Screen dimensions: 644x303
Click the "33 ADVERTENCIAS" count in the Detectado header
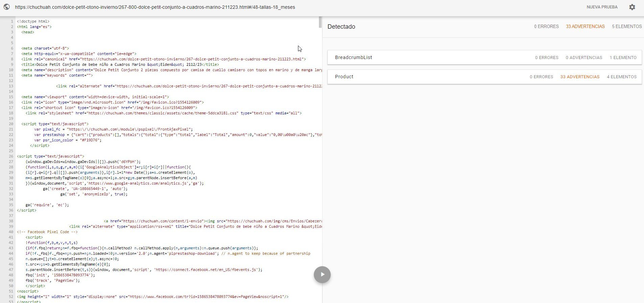coord(585,27)
